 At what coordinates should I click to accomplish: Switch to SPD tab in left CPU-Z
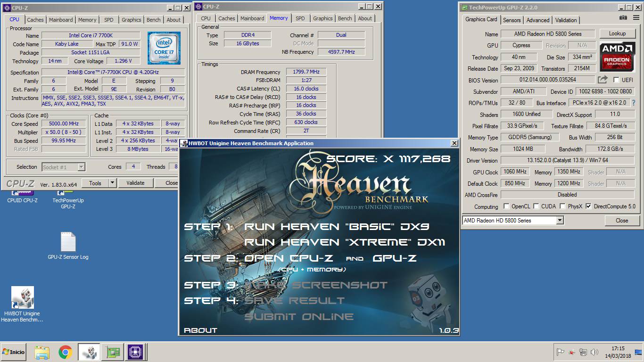click(109, 20)
